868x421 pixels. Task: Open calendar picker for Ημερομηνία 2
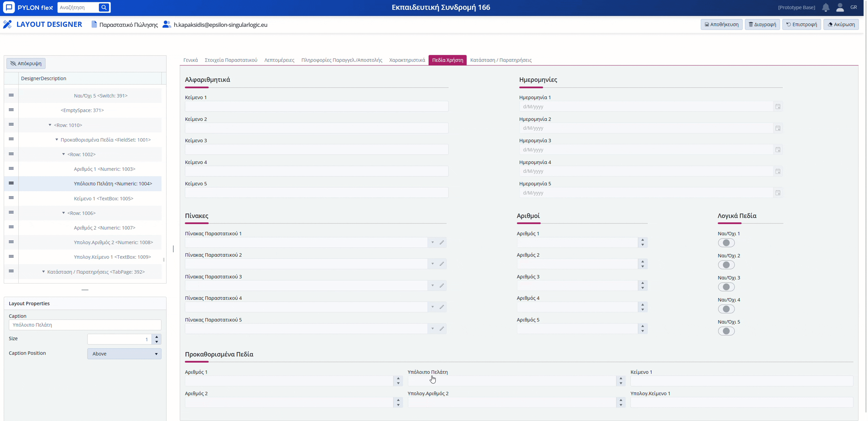[778, 128]
